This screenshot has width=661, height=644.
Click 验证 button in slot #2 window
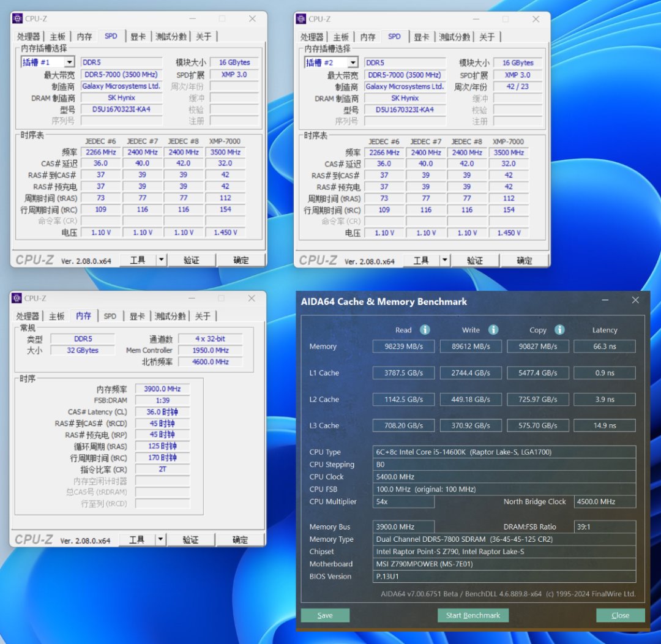475,260
